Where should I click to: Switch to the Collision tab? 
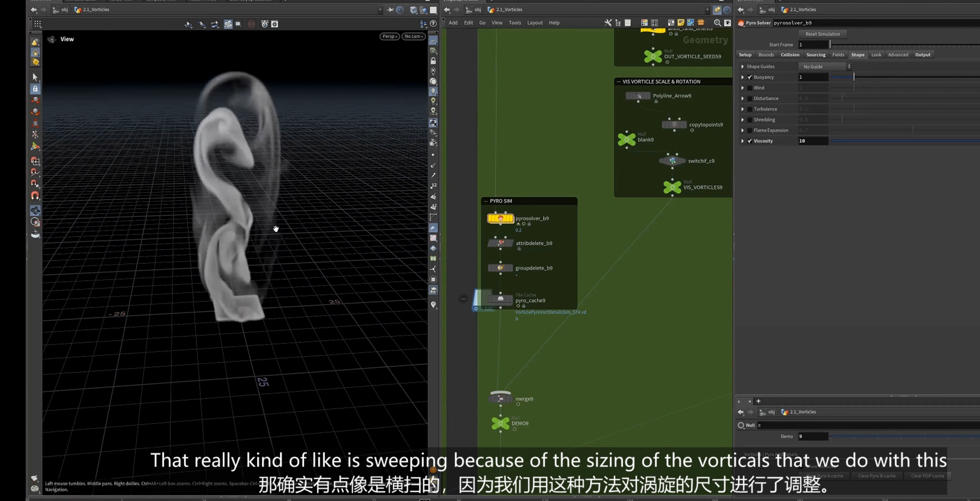coord(790,55)
